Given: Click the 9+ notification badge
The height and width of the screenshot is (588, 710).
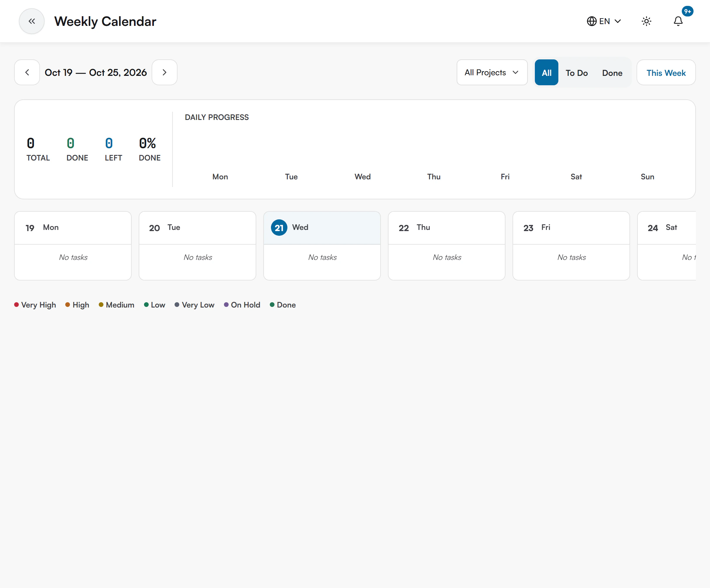Looking at the screenshot, I should tap(687, 11).
